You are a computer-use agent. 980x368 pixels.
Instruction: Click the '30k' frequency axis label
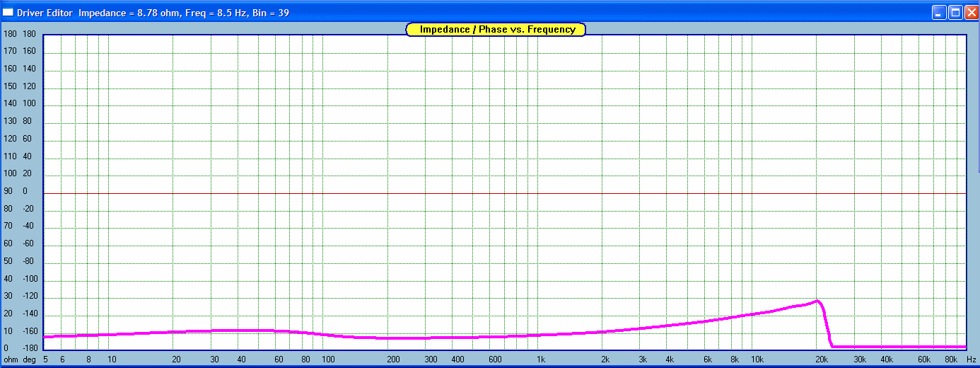(x=861, y=360)
